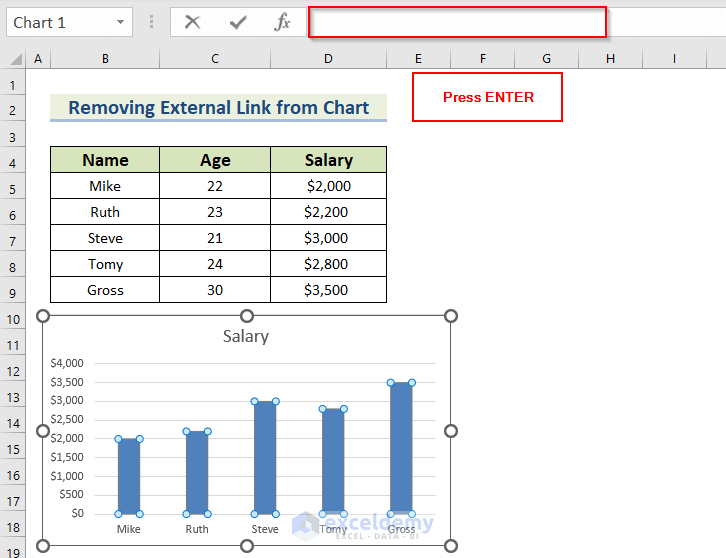Click the chart title Salary
The width and height of the screenshot is (726, 558).
coord(246,336)
